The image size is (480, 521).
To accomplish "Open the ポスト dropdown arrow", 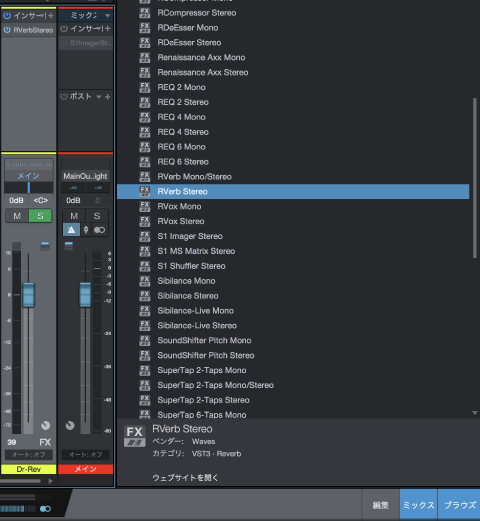I will pos(99,97).
